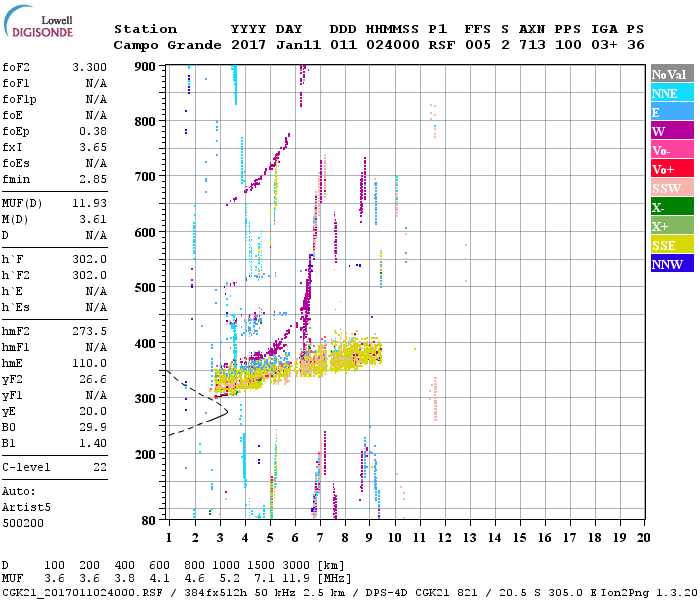Click the MUF 7.1 value at 1500 km

point(264,578)
